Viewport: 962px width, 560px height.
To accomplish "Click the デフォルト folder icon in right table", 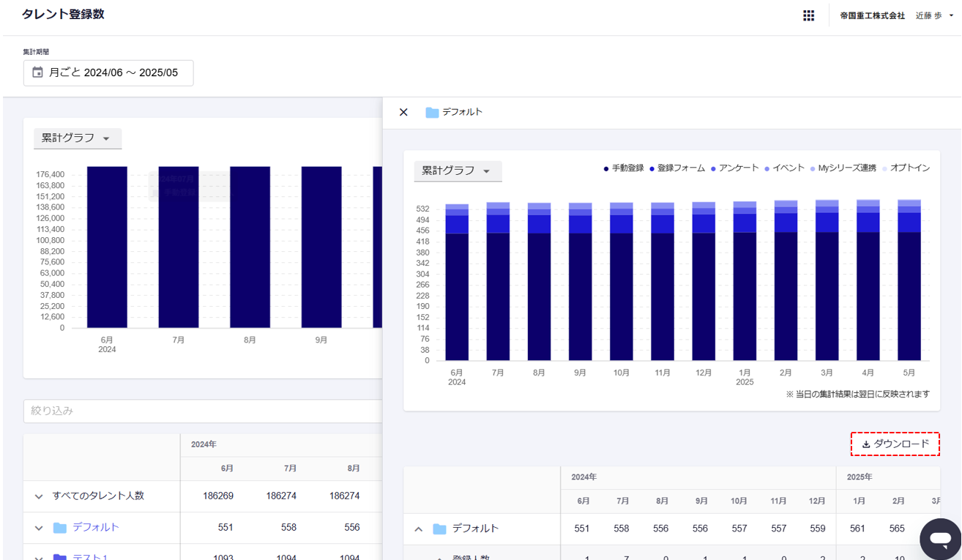I will (x=439, y=529).
